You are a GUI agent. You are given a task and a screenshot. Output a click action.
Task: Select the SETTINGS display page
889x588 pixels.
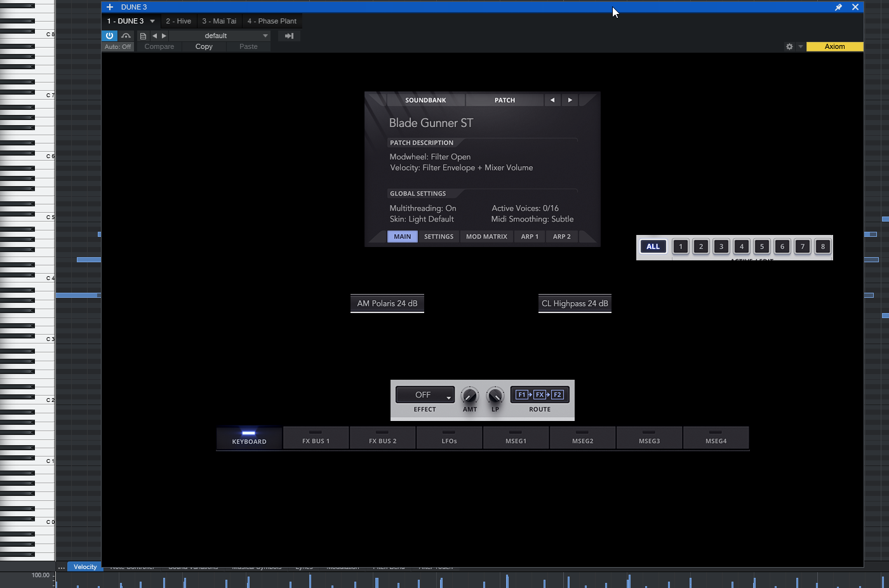pos(439,237)
